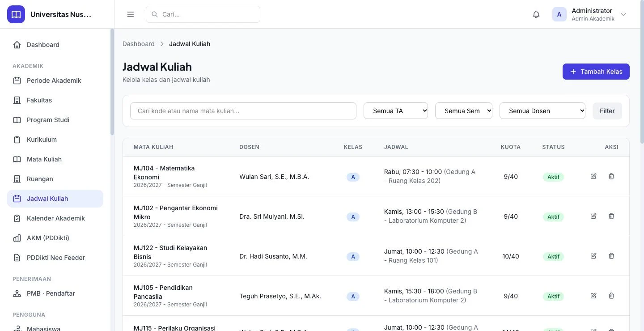This screenshot has height=331, width=644.
Task: Delete the MJ105 Pendidikan Pancasila class
Action: tap(611, 296)
